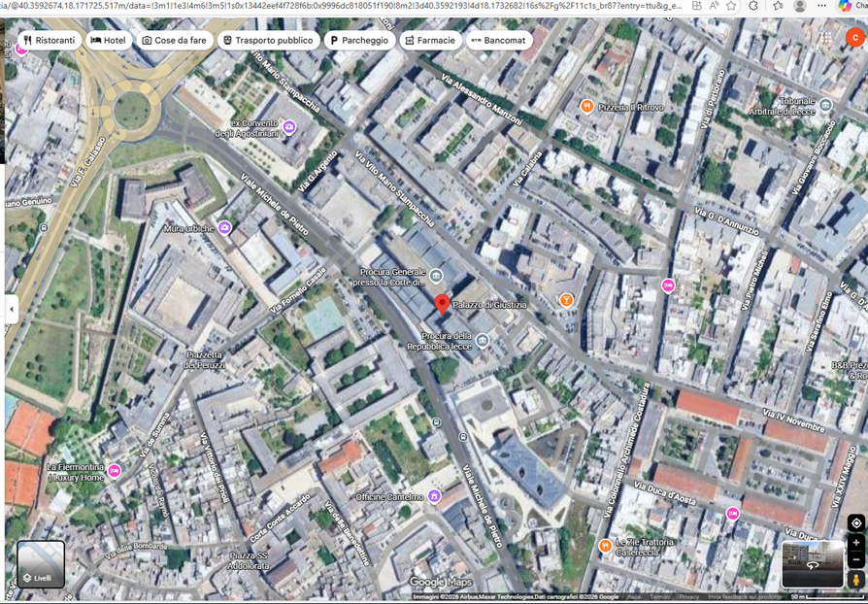Click the red Palazzo di Giustizia pin
This screenshot has width=868, height=604.
point(442,305)
